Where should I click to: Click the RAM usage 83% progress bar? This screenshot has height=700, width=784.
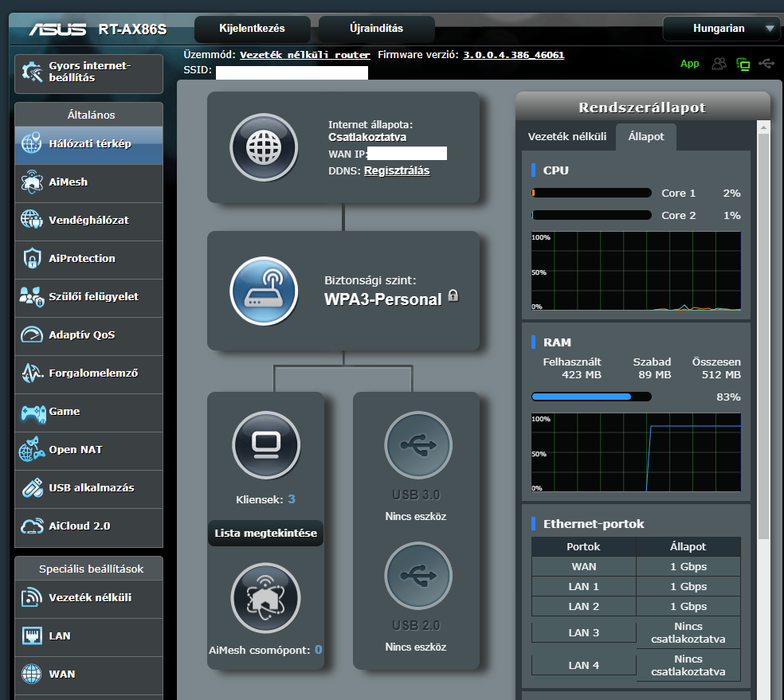coord(591,397)
